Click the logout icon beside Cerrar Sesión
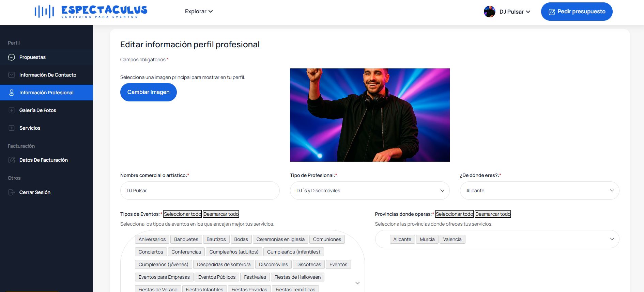The width and height of the screenshot is (644, 292). click(x=12, y=192)
